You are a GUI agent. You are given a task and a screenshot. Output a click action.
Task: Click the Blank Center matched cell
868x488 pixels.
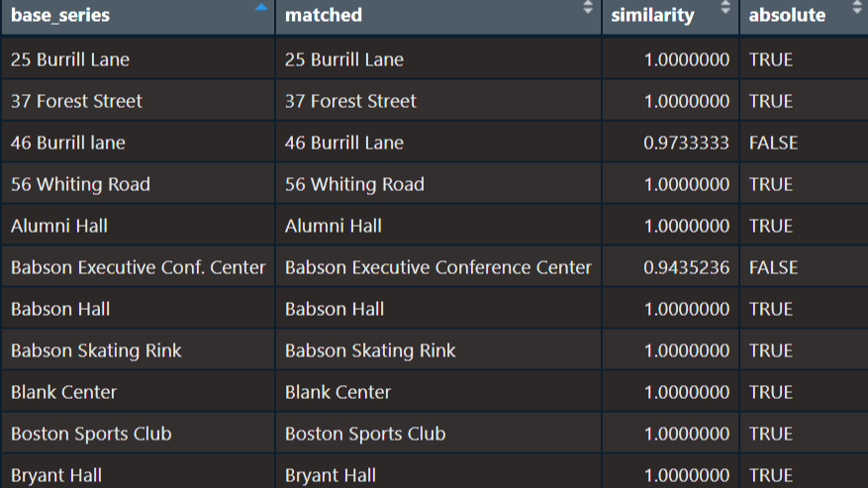(x=438, y=392)
